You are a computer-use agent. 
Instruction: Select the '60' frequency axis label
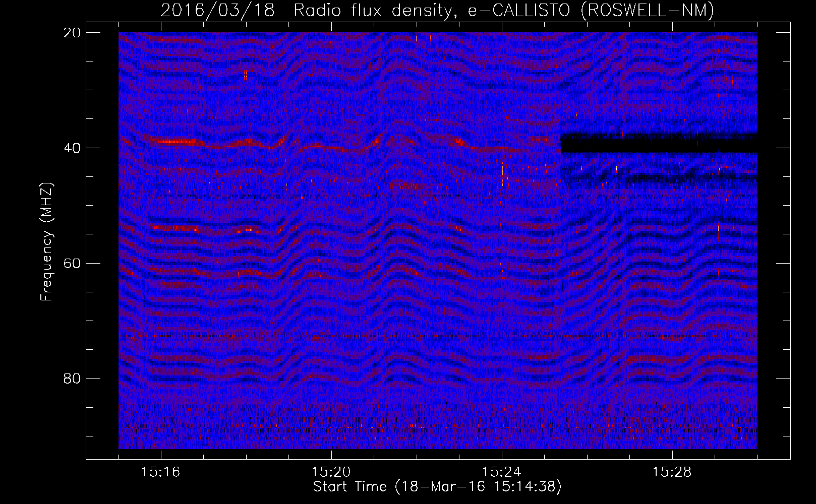pyautogui.click(x=72, y=264)
